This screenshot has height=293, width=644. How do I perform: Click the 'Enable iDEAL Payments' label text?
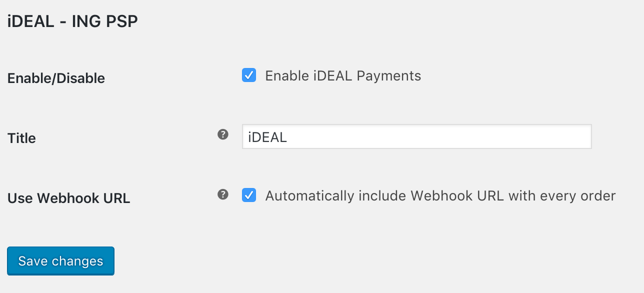[343, 76]
